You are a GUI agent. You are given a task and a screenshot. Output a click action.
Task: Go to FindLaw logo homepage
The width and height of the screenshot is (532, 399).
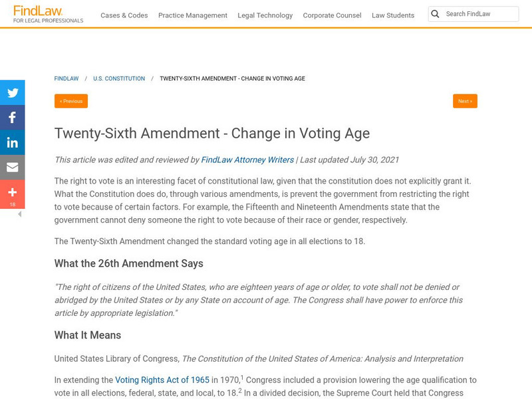[48, 15]
